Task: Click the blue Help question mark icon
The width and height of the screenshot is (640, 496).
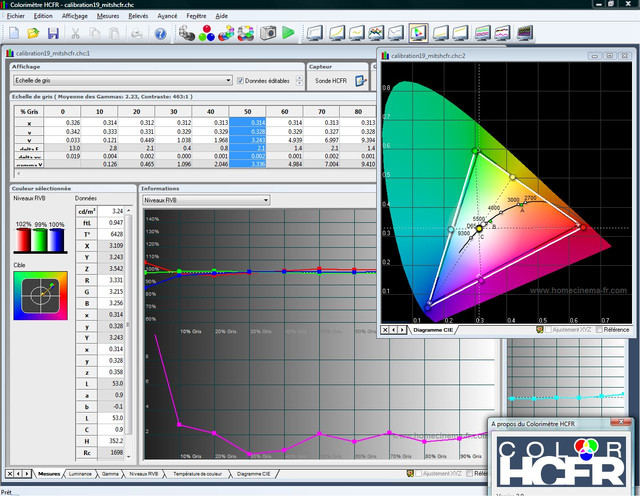Action: tap(160, 33)
